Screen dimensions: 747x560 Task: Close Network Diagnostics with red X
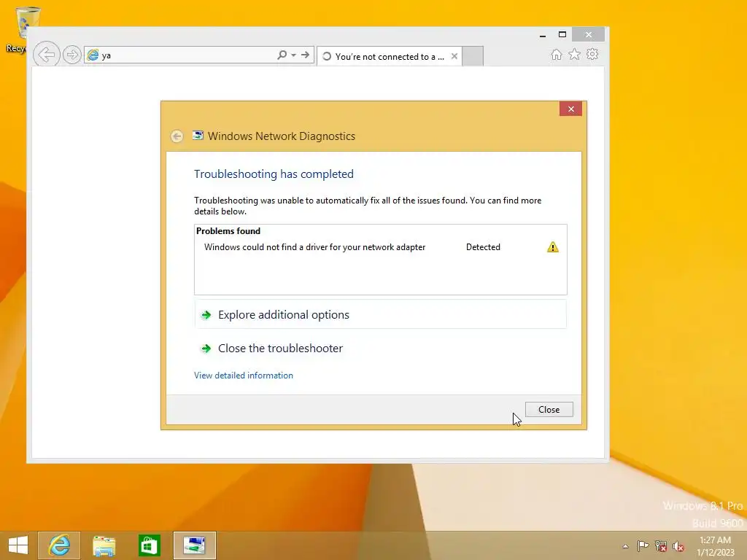pos(570,109)
